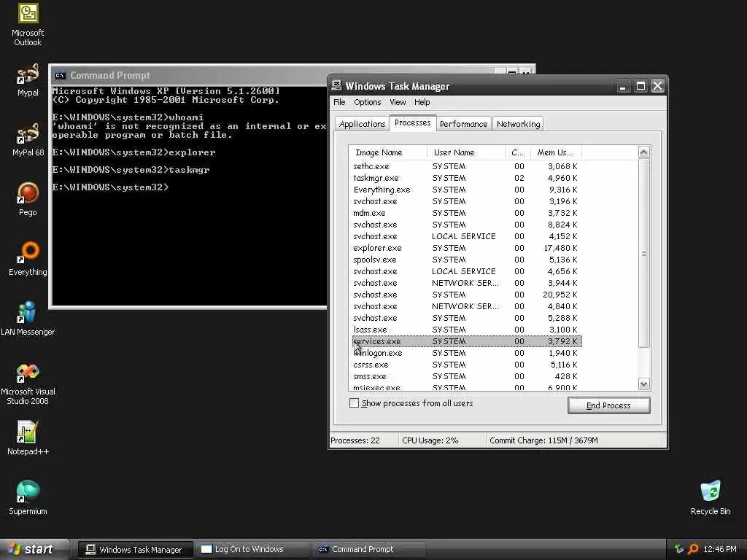Select the spoolsv.exe process row
This screenshot has height=560, width=747.
pyautogui.click(x=465, y=260)
